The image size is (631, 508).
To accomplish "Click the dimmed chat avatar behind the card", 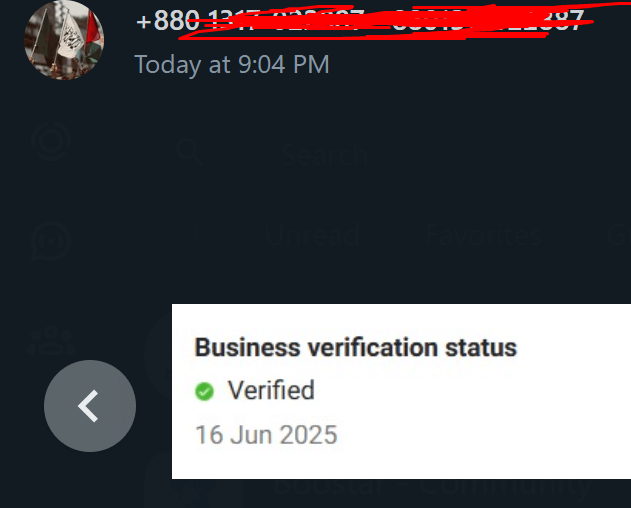I will click(x=158, y=356).
